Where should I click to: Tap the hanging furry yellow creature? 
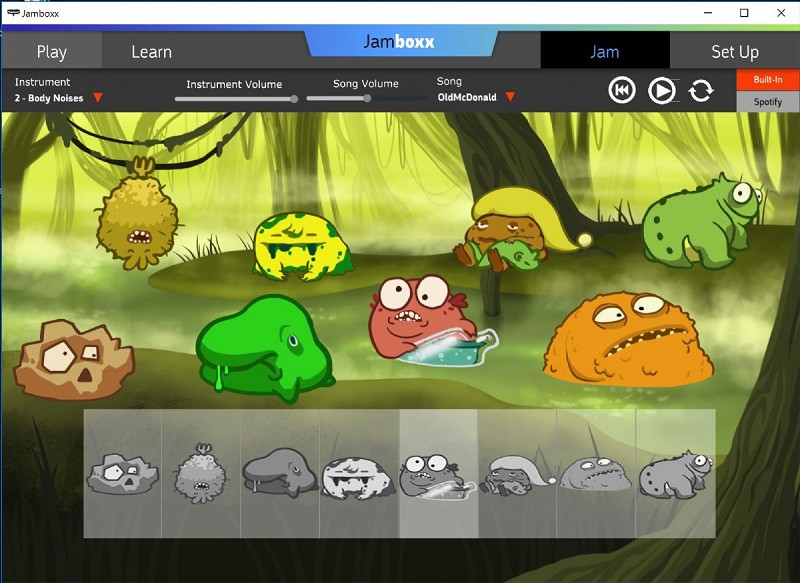tap(138, 217)
